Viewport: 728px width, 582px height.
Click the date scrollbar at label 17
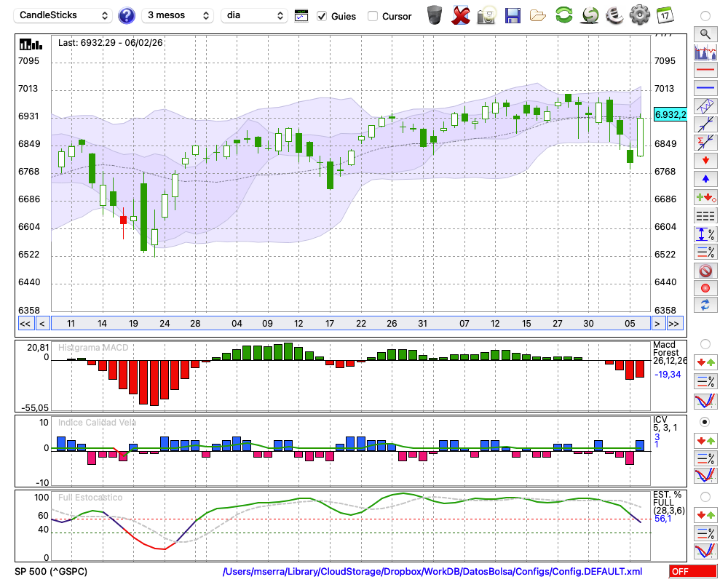(330, 324)
